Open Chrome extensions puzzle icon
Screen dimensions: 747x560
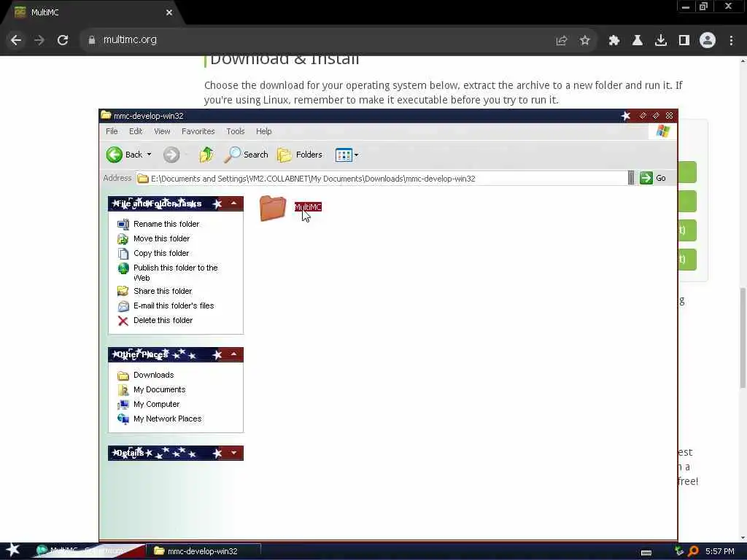(x=614, y=41)
